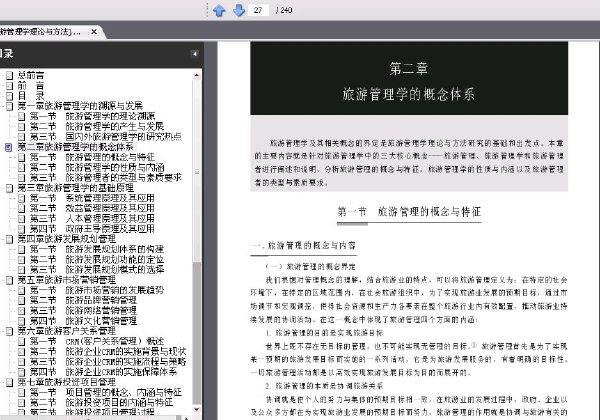Open 第二节 旅游投资项目的内涵与特征
Image resolution: width=600 pixels, height=420 pixels.
(101, 403)
